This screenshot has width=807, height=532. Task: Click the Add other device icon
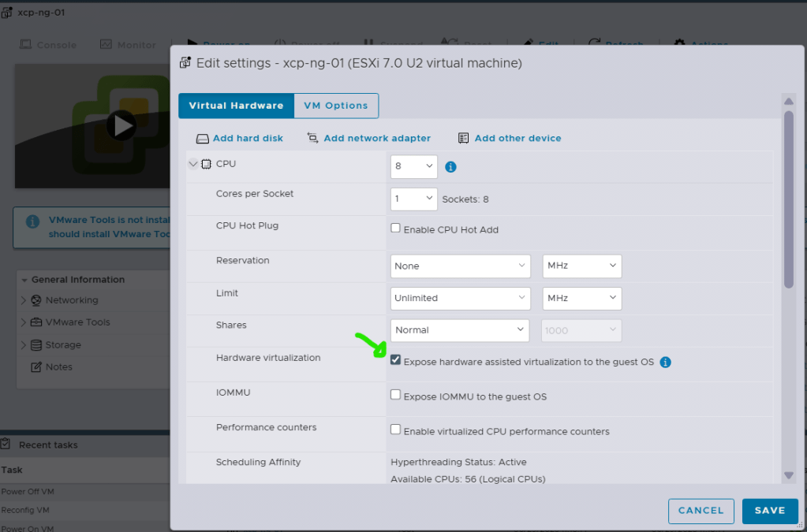click(x=464, y=138)
